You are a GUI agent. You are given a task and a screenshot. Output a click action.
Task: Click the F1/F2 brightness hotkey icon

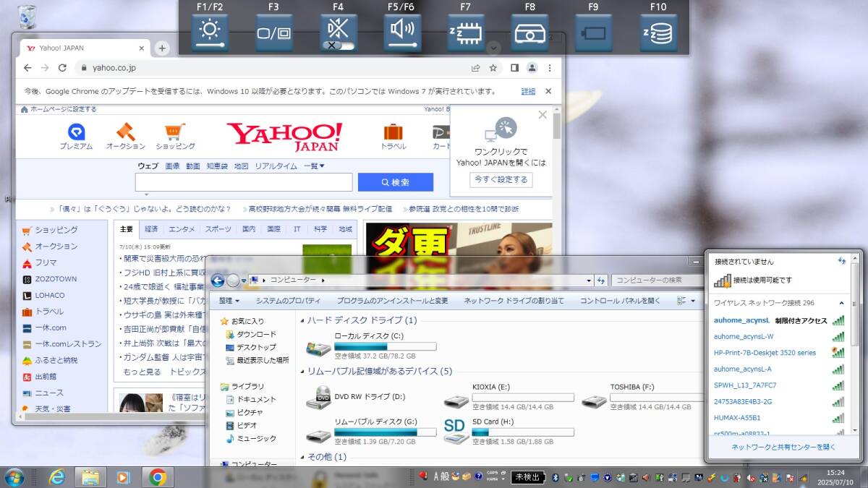point(210,33)
